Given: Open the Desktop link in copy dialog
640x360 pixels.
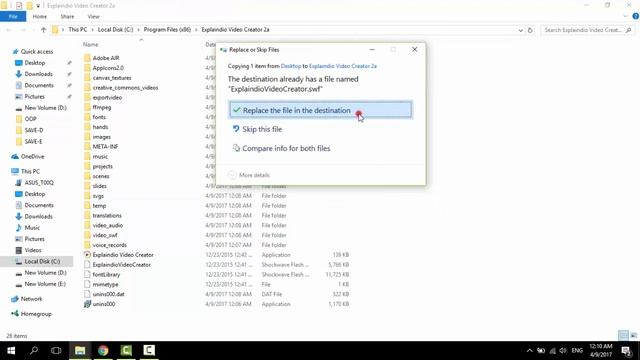Looking at the screenshot, I should [x=291, y=66].
